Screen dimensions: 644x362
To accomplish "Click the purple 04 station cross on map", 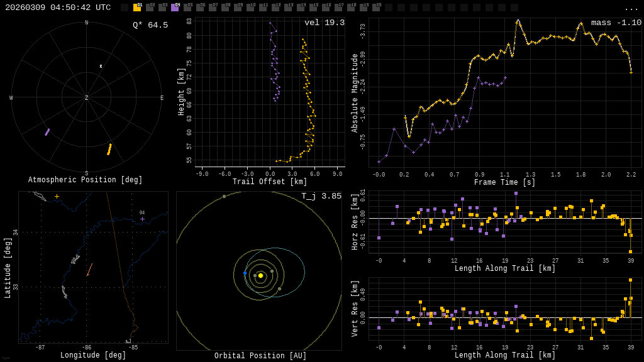I will [142, 219].
